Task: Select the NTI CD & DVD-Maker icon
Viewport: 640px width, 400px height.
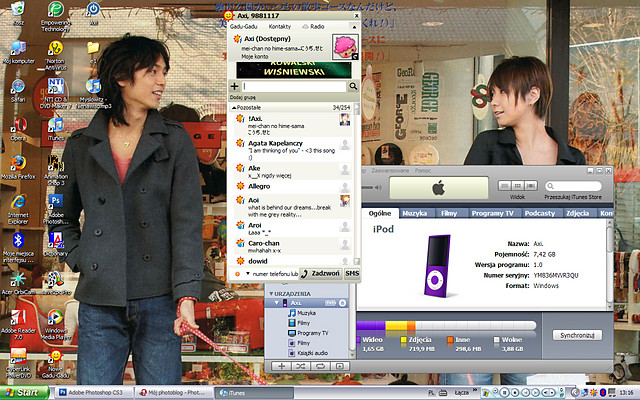Action: 56,93
